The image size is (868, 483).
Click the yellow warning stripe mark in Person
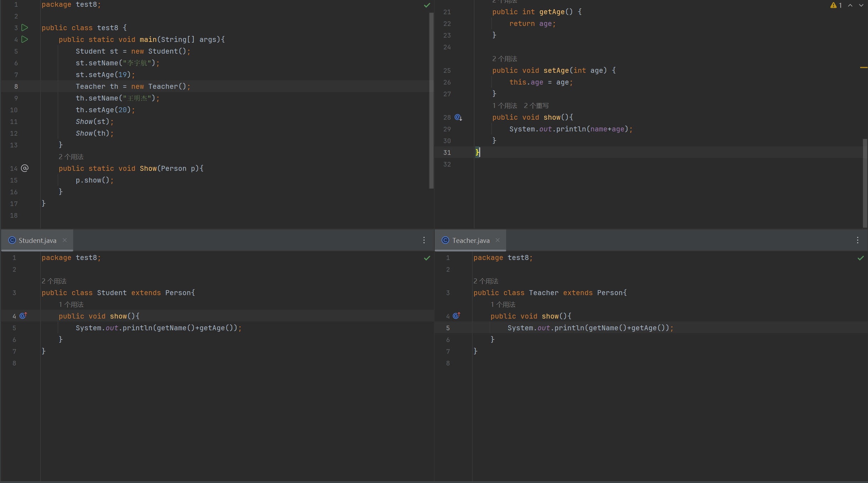pyautogui.click(x=864, y=67)
